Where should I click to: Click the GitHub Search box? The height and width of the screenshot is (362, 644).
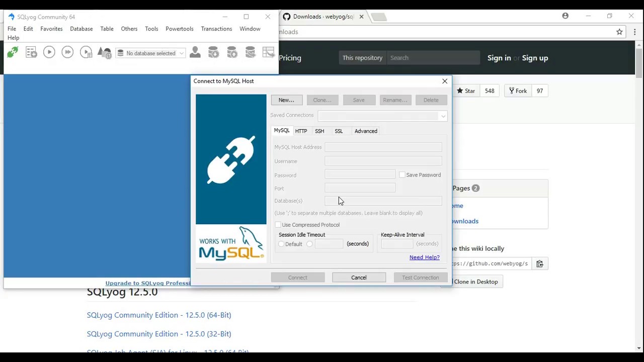[433, 58]
